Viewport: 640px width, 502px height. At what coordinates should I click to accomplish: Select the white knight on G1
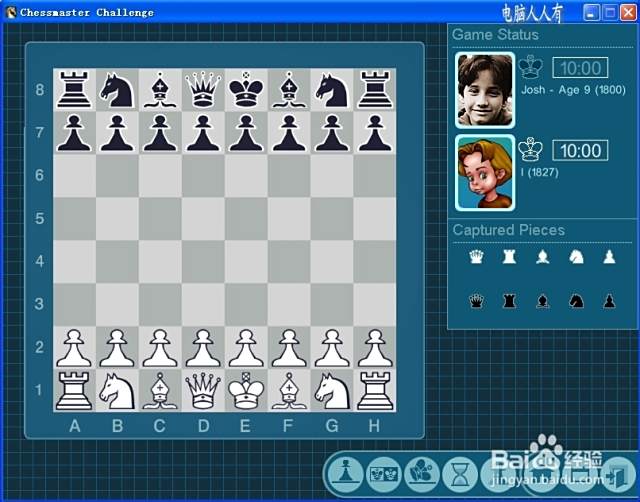click(x=332, y=391)
